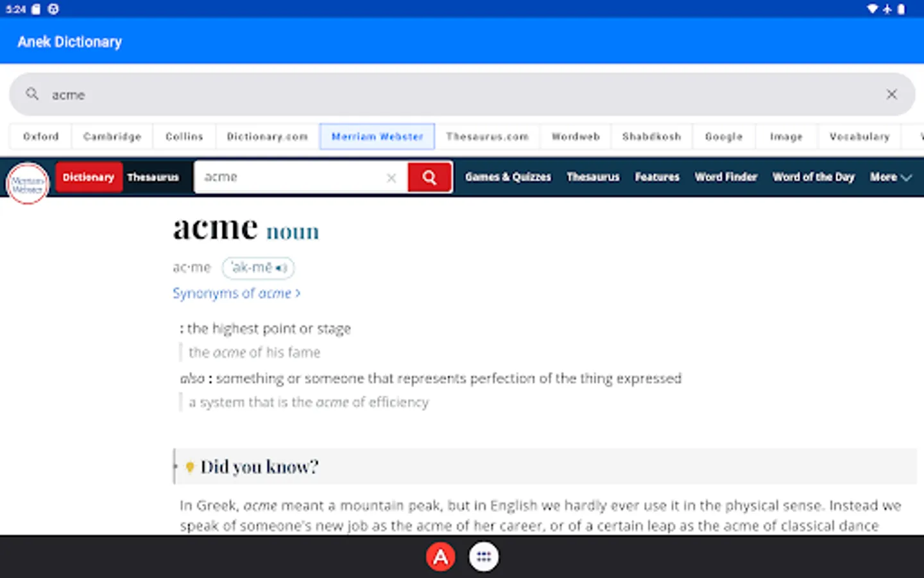
Task: Click the Did you know? heading
Action: click(259, 467)
